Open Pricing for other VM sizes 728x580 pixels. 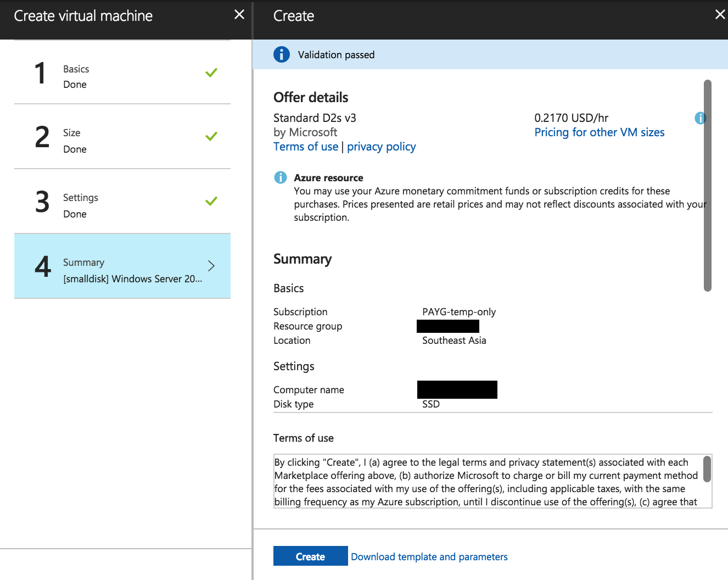tap(599, 132)
